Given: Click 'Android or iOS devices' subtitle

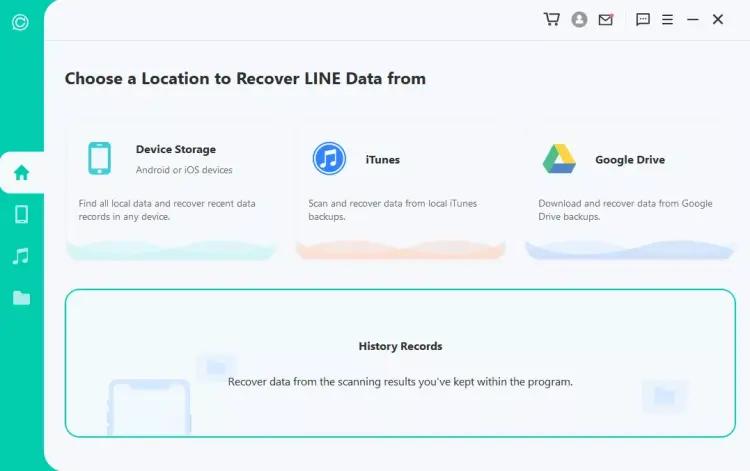Looking at the screenshot, I should click(184, 170).
